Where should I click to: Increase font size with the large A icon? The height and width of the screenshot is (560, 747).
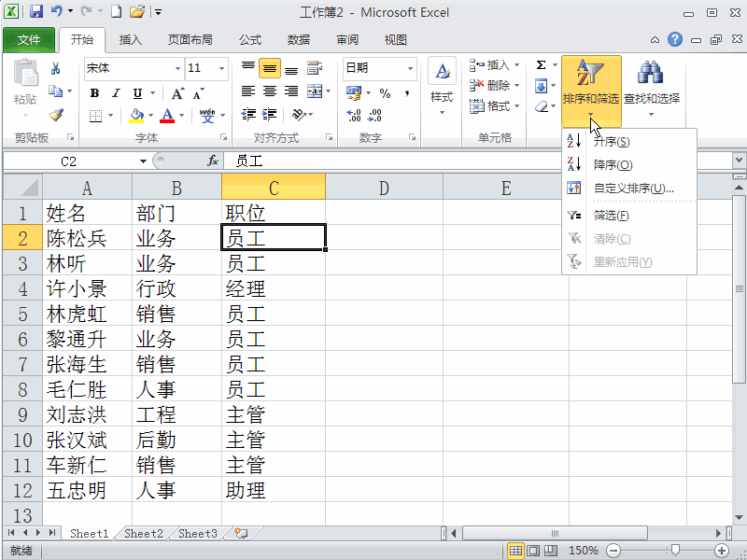[x=177, y=92]
